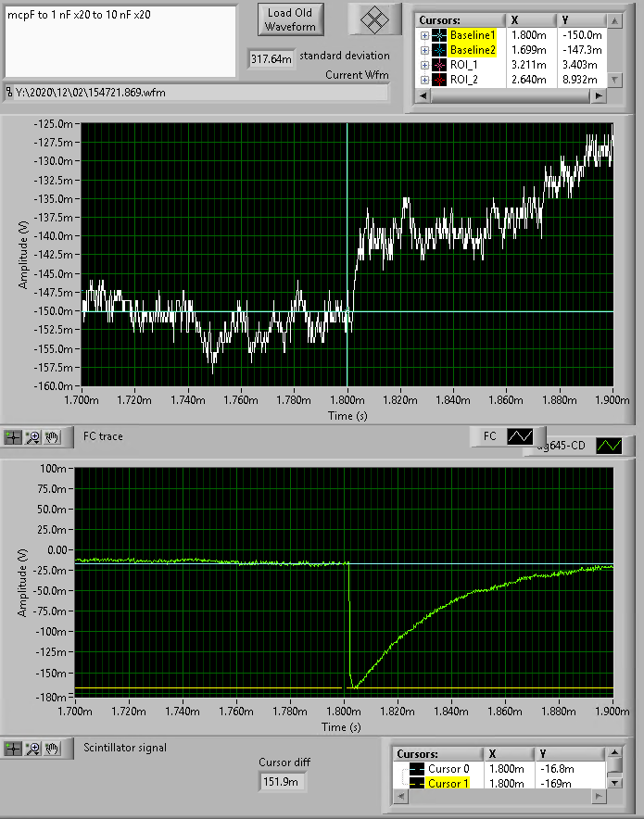
Task: Click the top graph Time (s) axis label
Action: 347,416
